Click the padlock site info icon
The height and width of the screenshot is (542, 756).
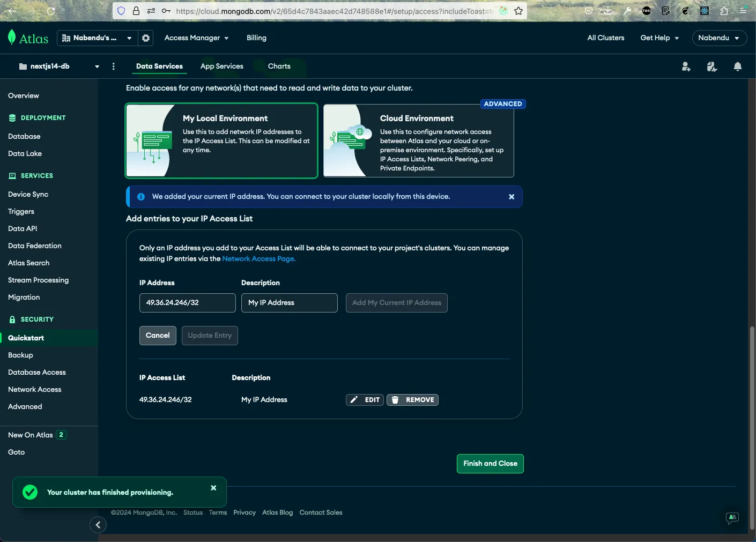[136, 11]
